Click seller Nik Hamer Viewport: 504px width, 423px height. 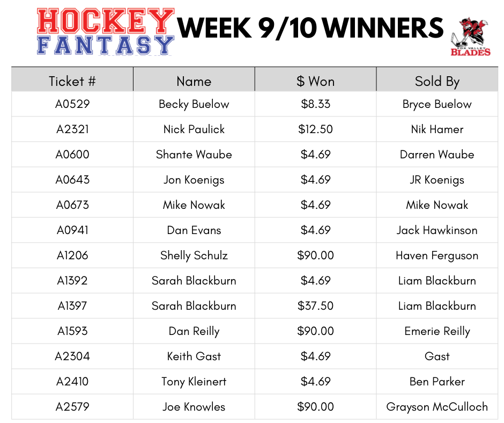pos(437,129)
